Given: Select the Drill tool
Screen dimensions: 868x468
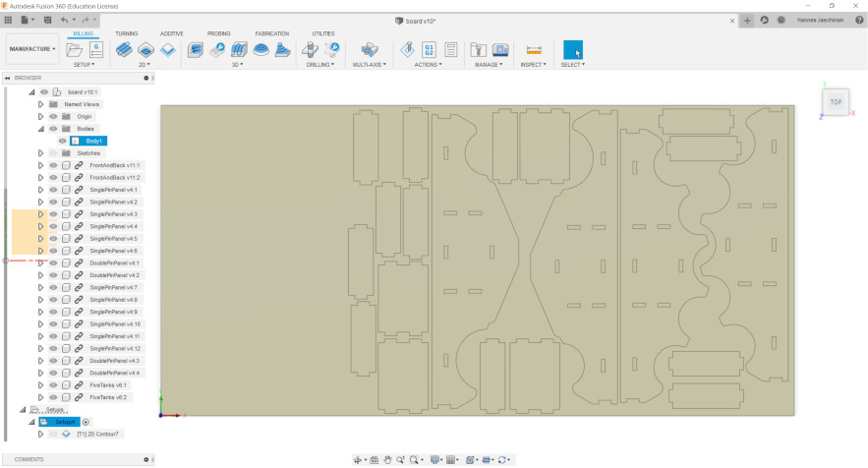Looking at the screenshot, I should pyautogui.click(x=310, y=50).
